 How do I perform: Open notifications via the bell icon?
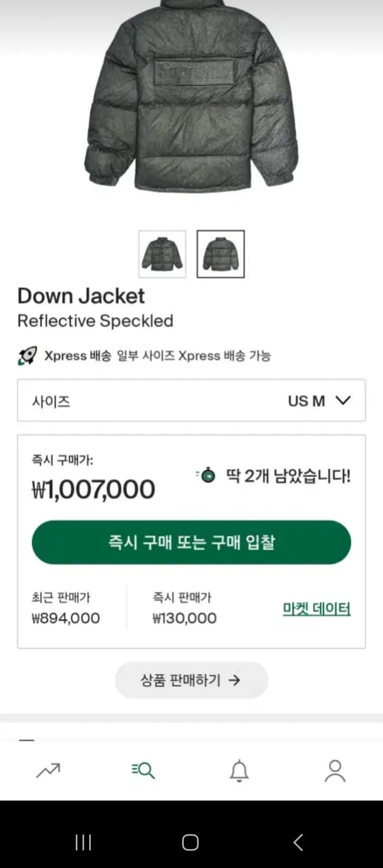coord(240,770)
